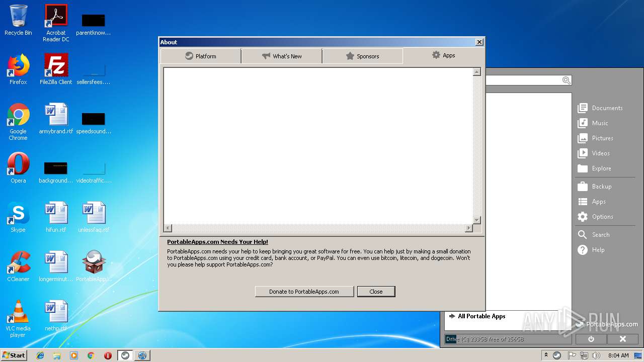Open Apps in PortableApps sidebar
This screenshot has height=362, width=644.
(x=593, y=202)
